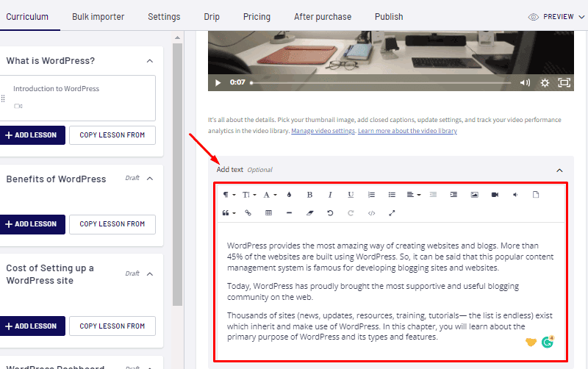Insert a horizontal line
Viewport: 588px width, 369px height.
coord(289,213)
